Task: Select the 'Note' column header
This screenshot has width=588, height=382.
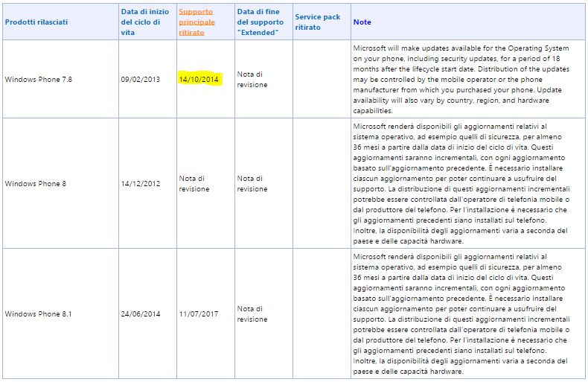Action: point(362,22)
